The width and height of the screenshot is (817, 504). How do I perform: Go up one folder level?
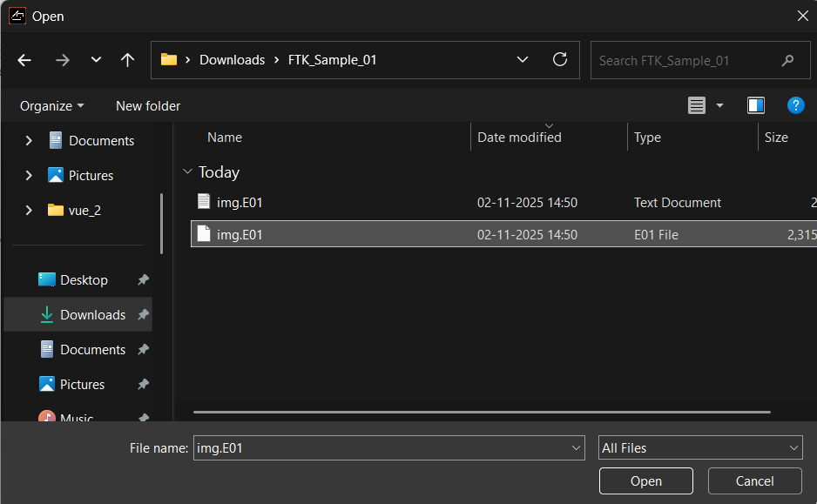pos(128,60)
